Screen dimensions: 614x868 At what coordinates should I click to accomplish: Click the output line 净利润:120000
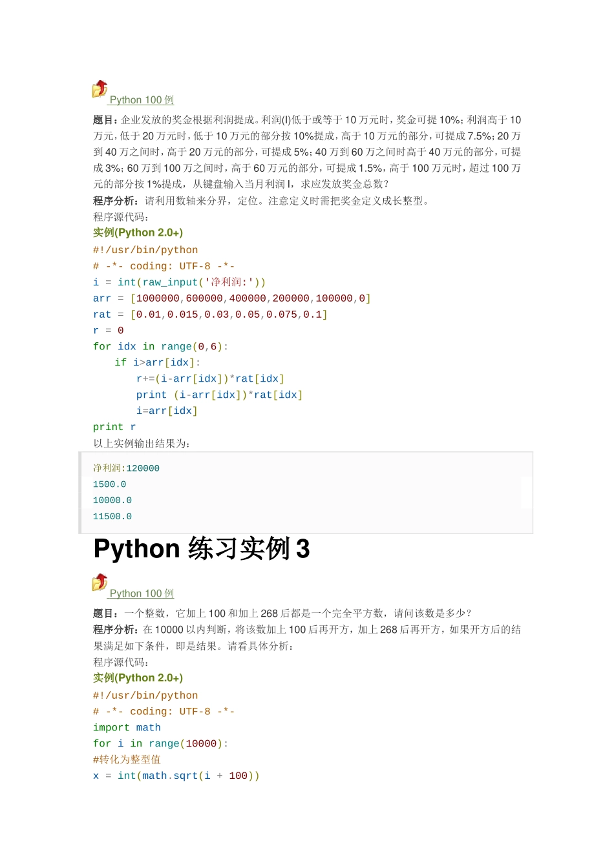(x=126, y=468)
